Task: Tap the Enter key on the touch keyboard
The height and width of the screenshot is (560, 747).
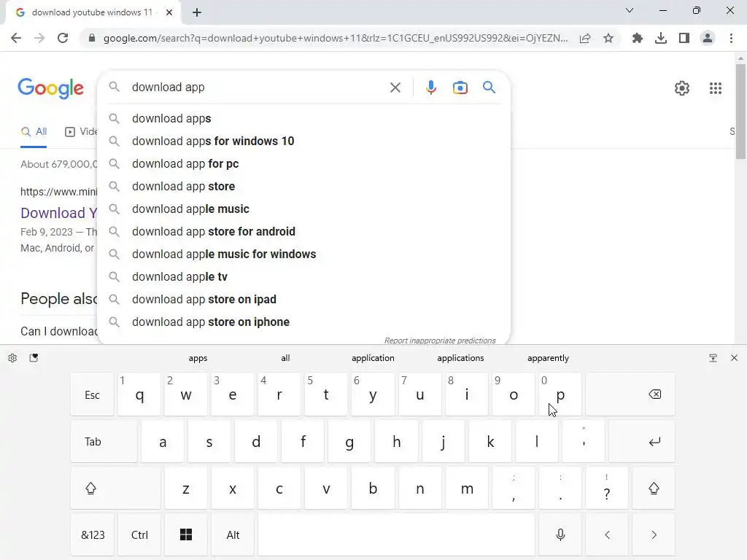Action: click(x=642, y=441)
